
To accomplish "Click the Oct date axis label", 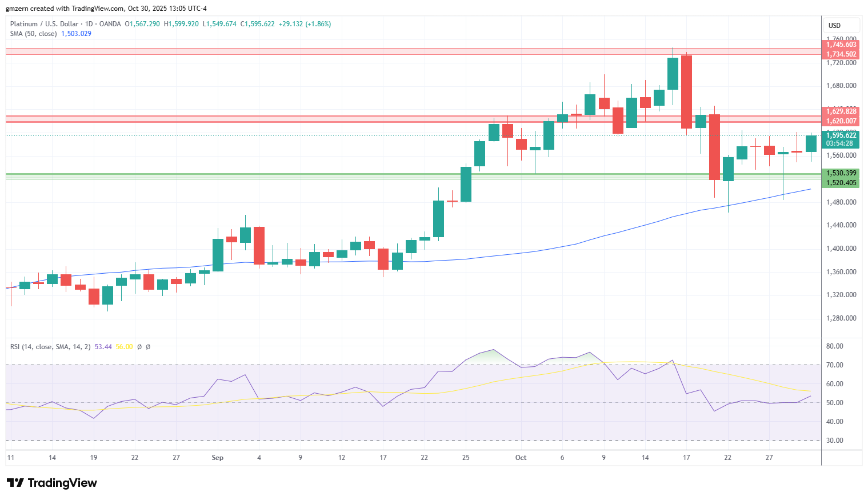I will pyautogui.click(x=521, y=458).
